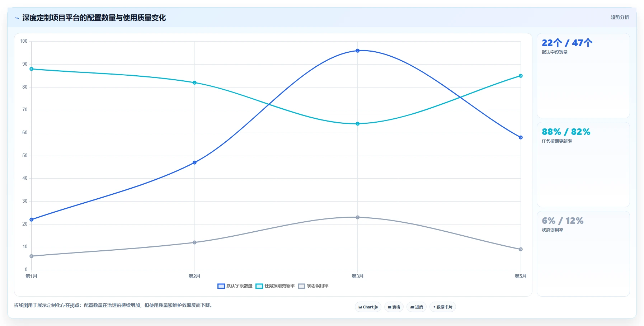Viewport: 644px width, 326px height.
Task: Click the blue trend icon beside the title
Action: 17,18
